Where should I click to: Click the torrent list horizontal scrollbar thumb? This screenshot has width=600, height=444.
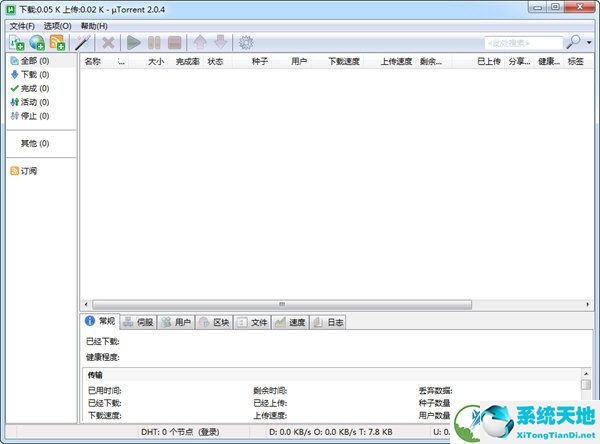tap(282, 305)
